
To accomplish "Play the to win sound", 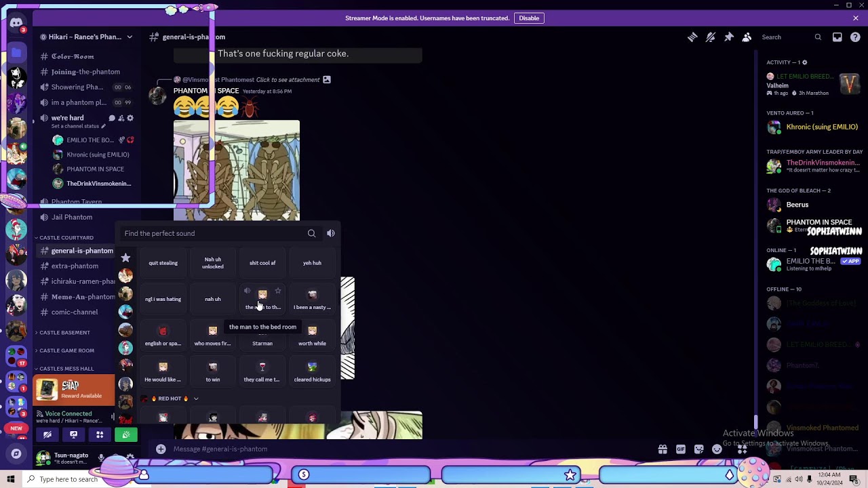I will click(x=213, y=371).
